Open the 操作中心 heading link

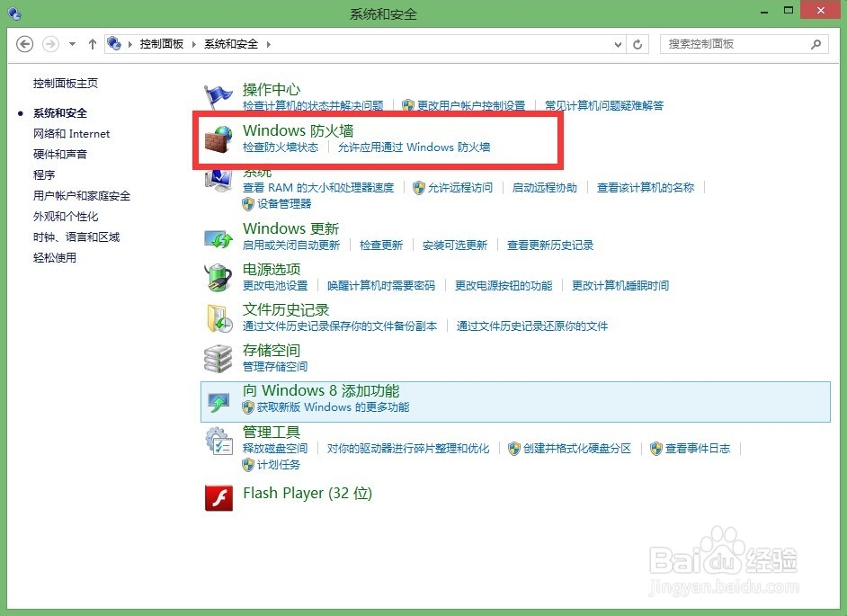[272, 89]
